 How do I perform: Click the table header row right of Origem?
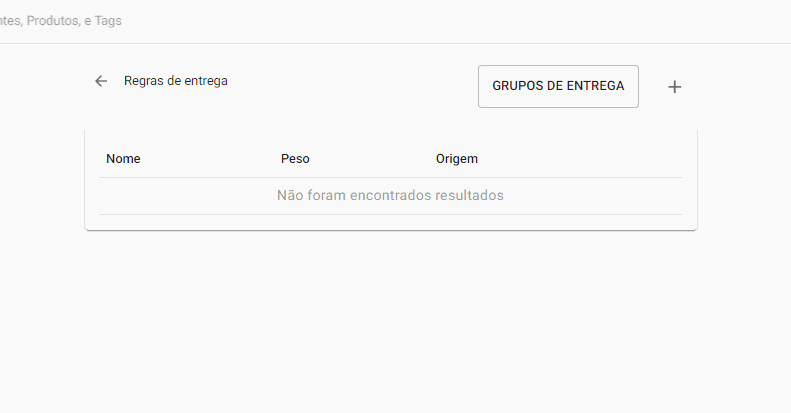click(590, 159)
